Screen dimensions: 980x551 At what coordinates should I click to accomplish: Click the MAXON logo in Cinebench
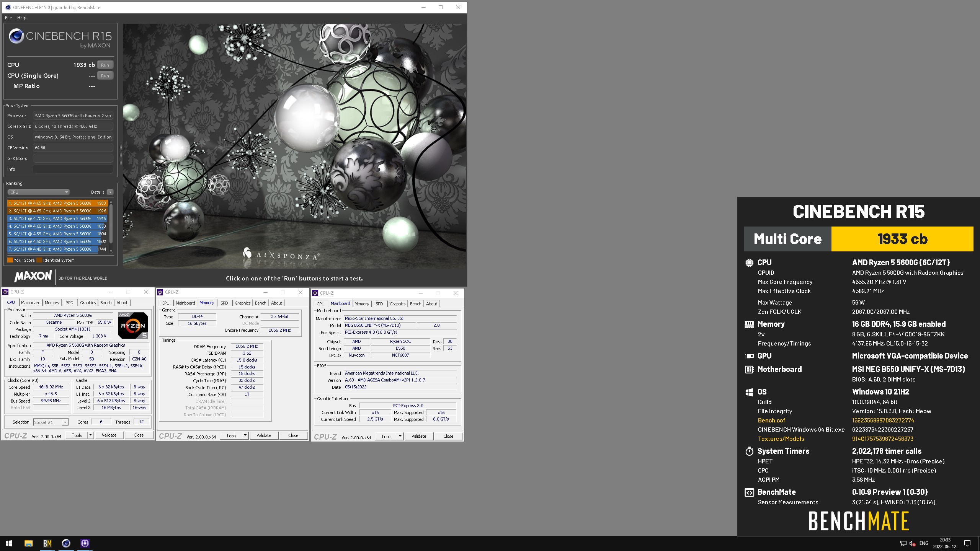(x=33, y=276)
